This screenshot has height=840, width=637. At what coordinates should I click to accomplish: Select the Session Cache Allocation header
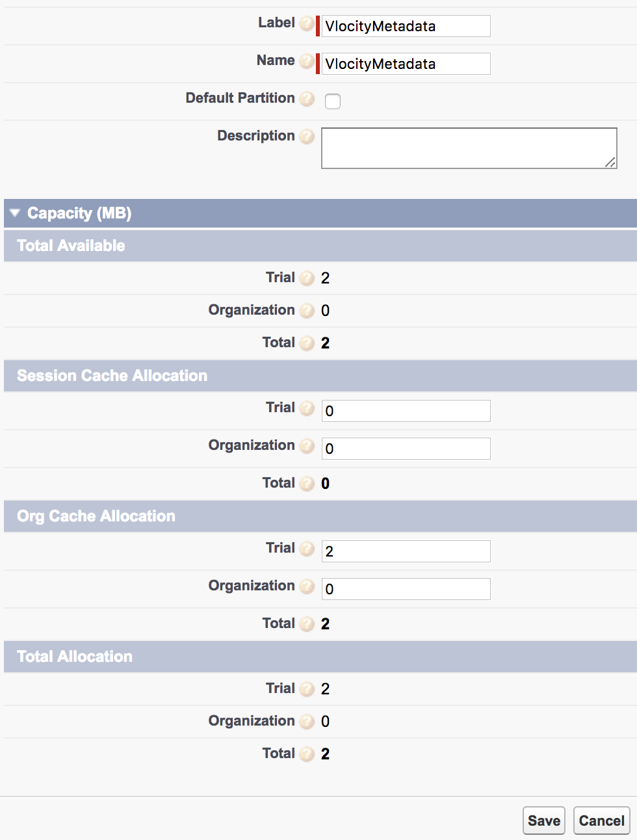point(112,376)
